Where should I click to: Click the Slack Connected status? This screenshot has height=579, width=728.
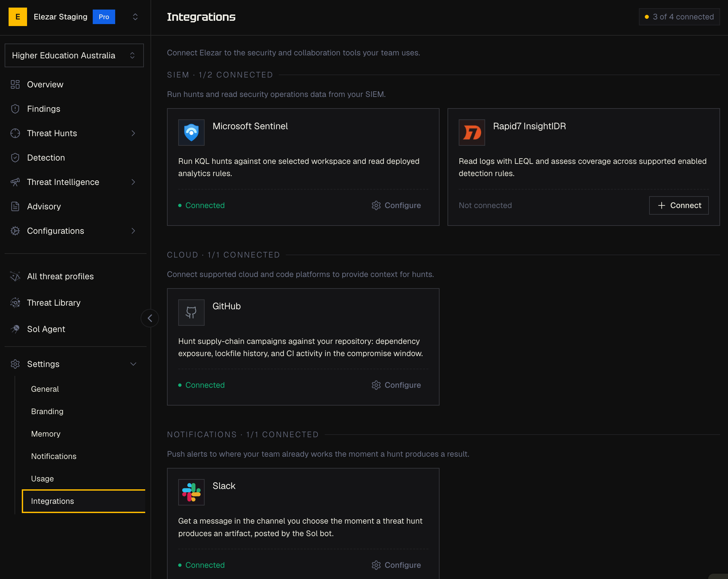(x=201, y=565)
